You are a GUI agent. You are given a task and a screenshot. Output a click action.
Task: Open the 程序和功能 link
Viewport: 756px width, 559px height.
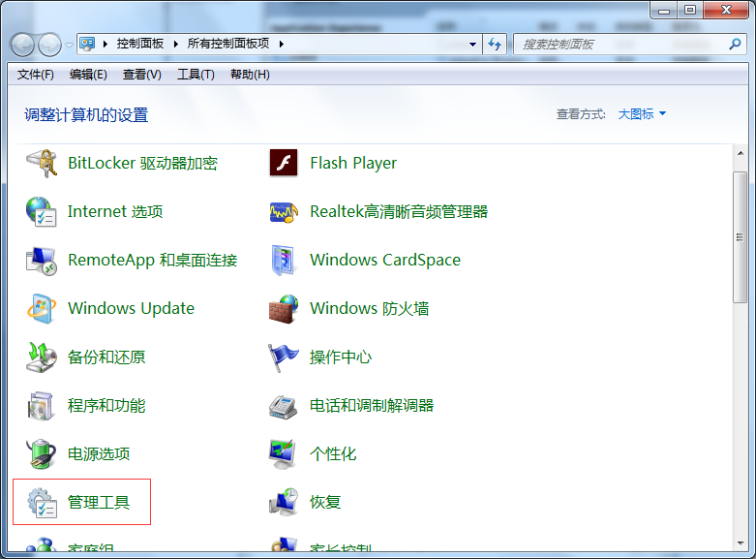click(x=106, y=406)
